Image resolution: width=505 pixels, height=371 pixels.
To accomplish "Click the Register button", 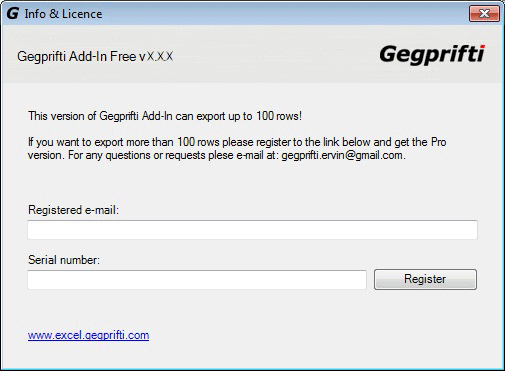I will (425, 279).
